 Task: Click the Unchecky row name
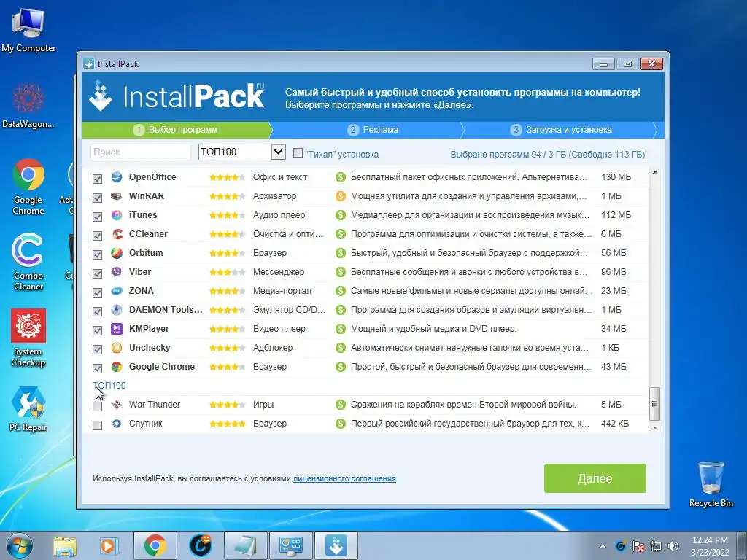click(150, 348)
